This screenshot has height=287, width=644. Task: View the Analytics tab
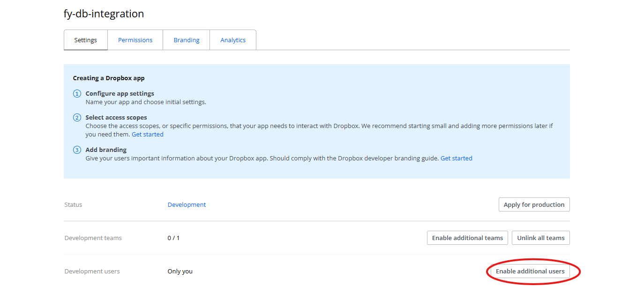pyautogui.click(x=233, y=40)
